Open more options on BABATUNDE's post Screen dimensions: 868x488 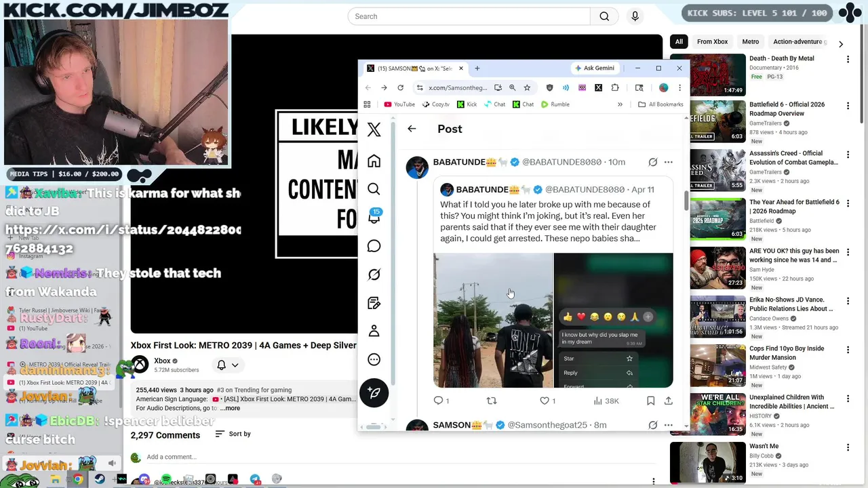[668, 162]
